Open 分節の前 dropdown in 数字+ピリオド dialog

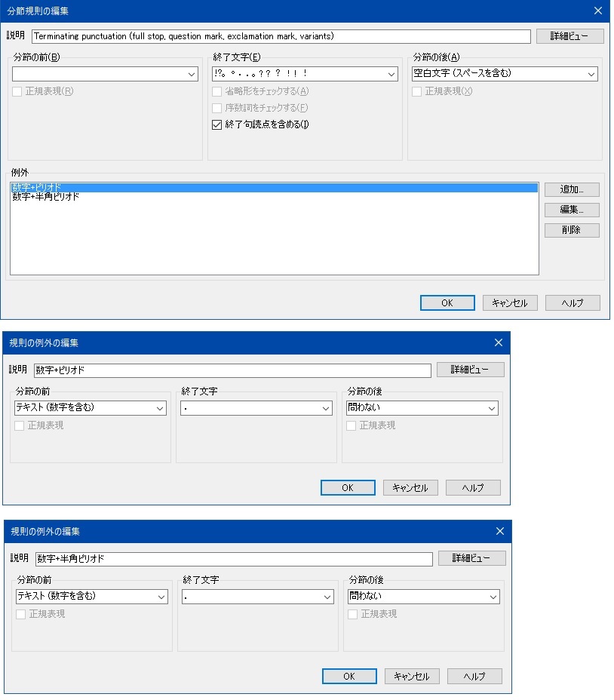(160, 408)
